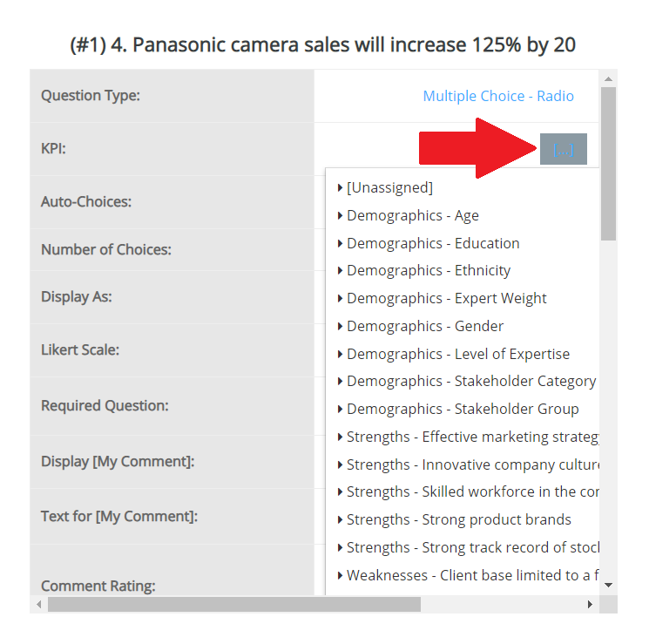Image resolution: width=649 pixels, height=644 pixels.
Task: Select Strengths - Skilled workforce item
Action: pos(470,491)
